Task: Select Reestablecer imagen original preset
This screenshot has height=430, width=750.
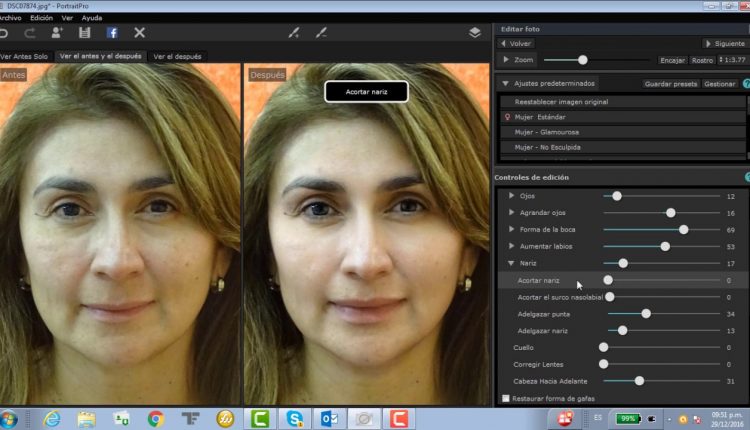Action: 622,102
